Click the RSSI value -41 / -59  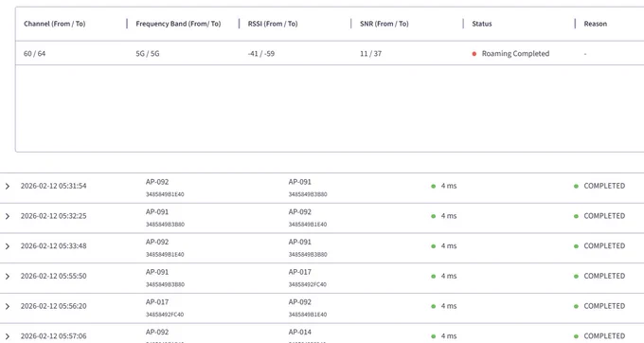[x=261, y=53]
